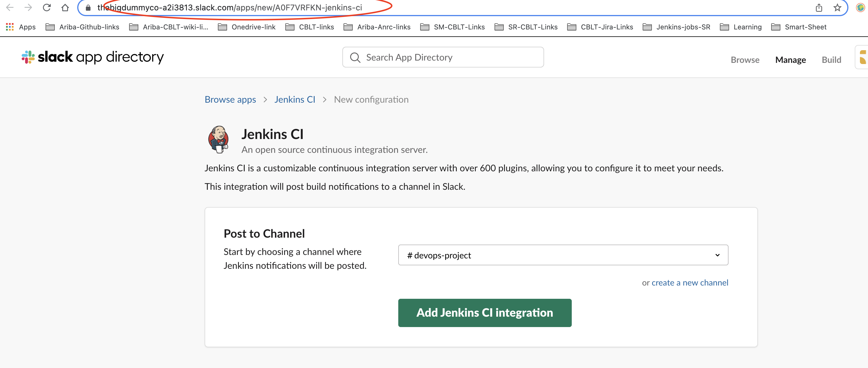Click the share page icon
Image resolution: width=868 pixels, height=368 pixels.
[x=819, y=7]
